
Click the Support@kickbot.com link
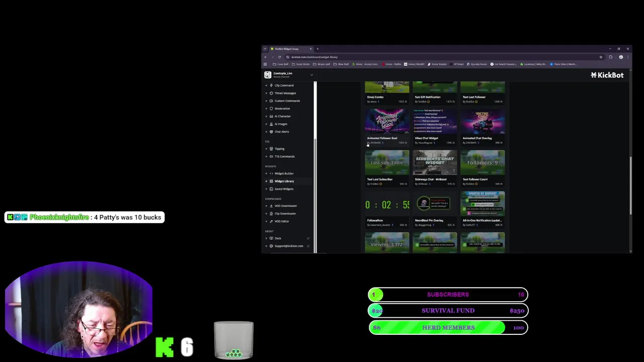288,246
